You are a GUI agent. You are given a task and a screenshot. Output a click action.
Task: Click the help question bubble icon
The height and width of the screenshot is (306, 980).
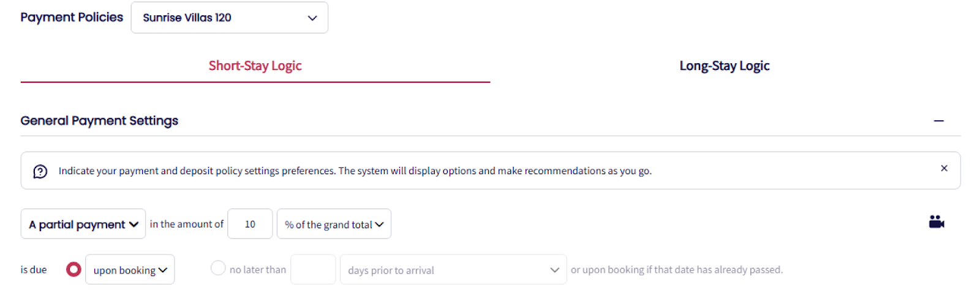point(40,172)
